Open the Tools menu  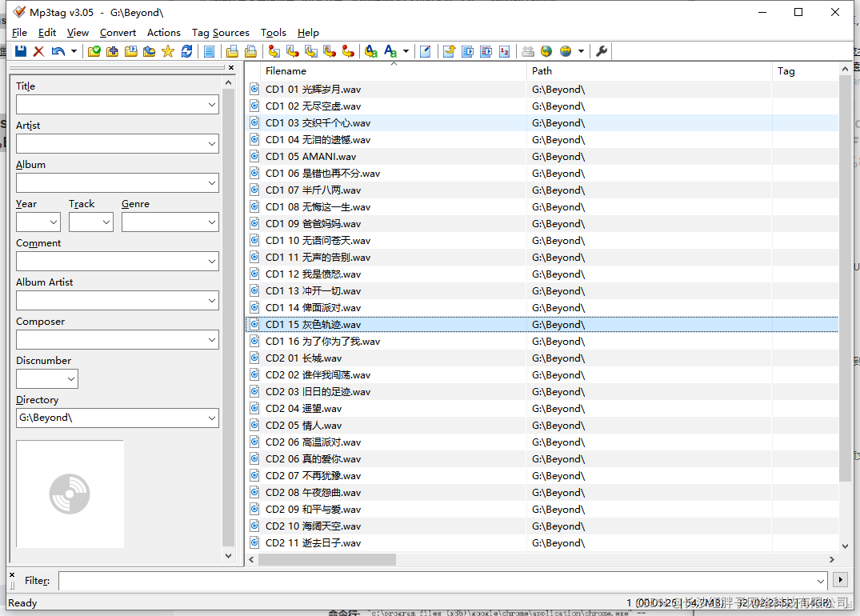click(273, 32)
